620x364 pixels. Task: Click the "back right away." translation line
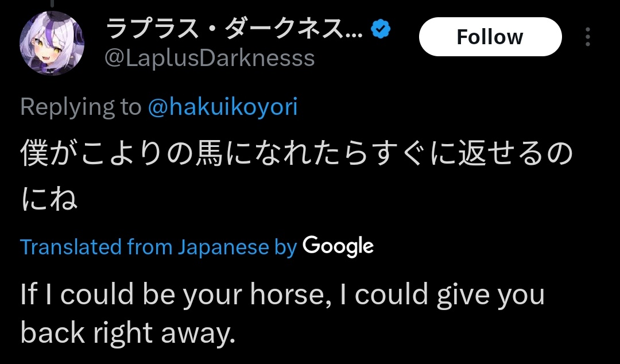[127, 333]
